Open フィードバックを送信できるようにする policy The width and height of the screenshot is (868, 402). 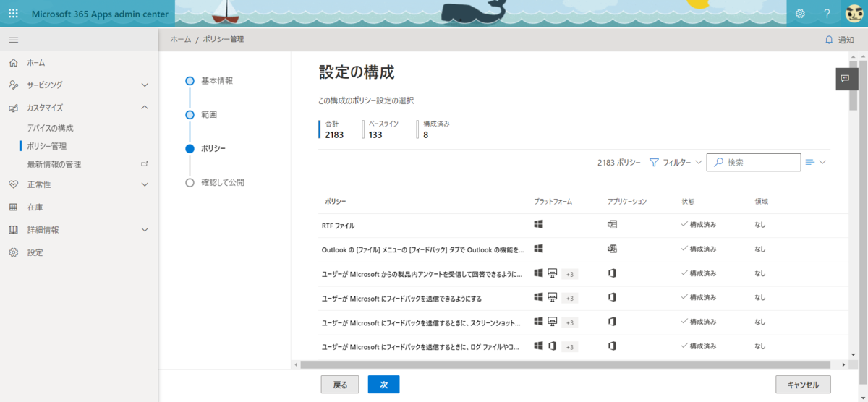[x=401, y=298]
